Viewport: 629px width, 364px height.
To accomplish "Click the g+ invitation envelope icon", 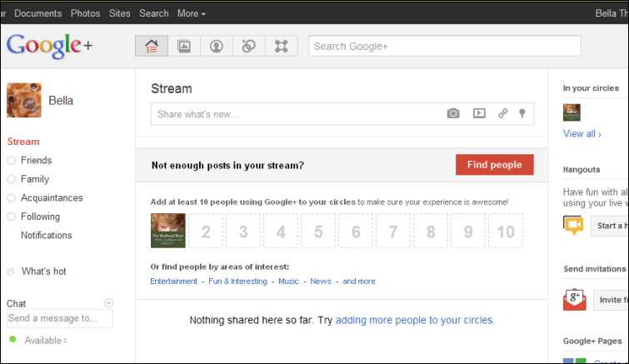I will click(x=575, y=300).
